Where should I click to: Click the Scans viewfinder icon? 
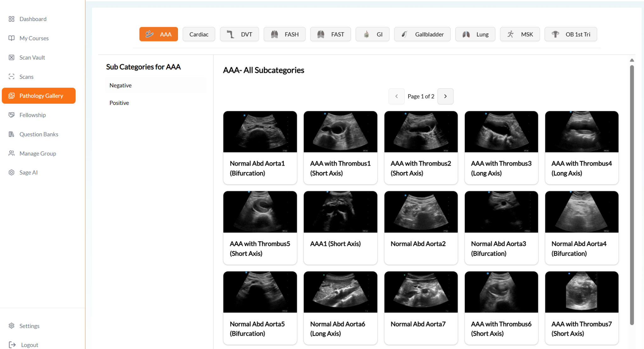point(12,77)
